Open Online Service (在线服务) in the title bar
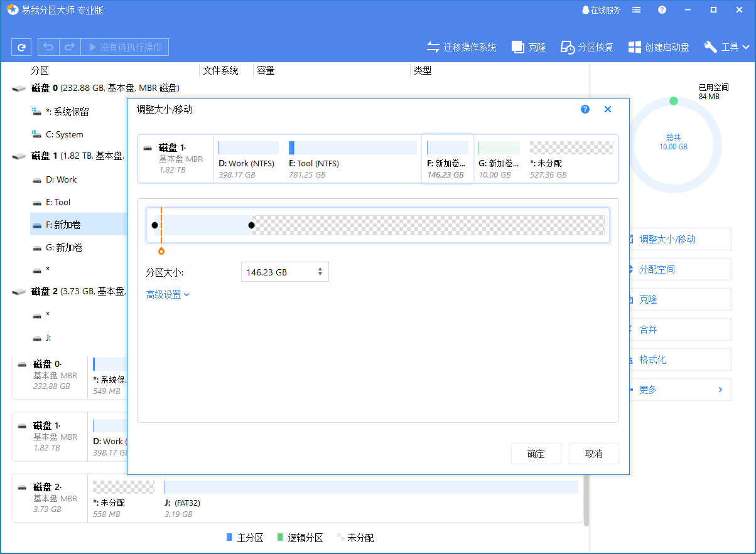Screen dimensions: 756x554 [601, 10]
